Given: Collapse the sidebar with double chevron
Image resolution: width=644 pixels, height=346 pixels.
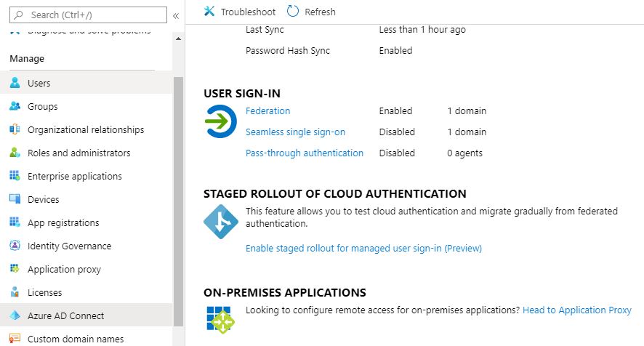Looking at the screenshot, I should click(175, 15).
